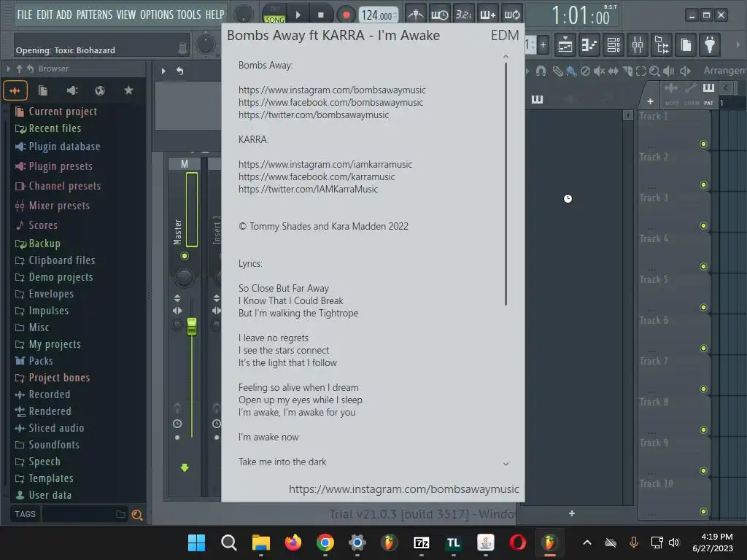The width and height of the screenshot is (747, 560).
Task: Select the browser favorites star tab
Action: (x=128, y=90)
